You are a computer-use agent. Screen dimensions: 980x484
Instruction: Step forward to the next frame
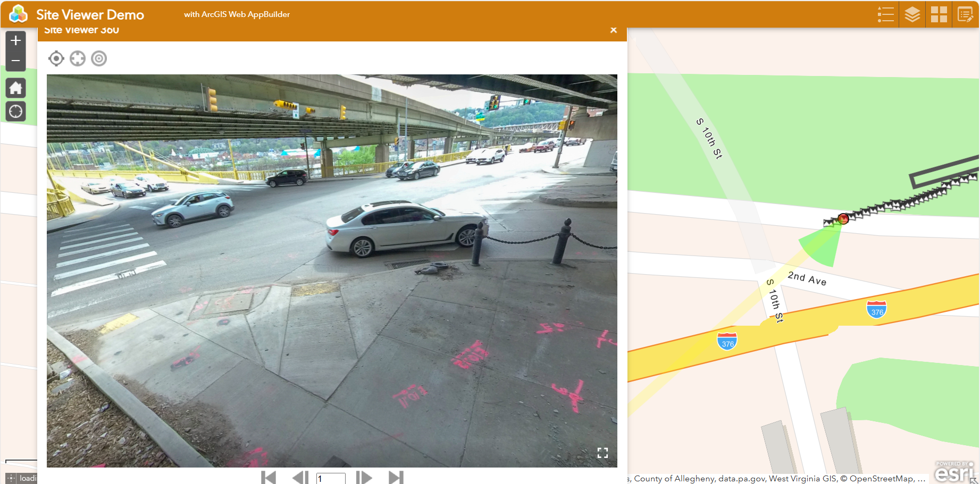pyautogui.click(x=364, y=477)
